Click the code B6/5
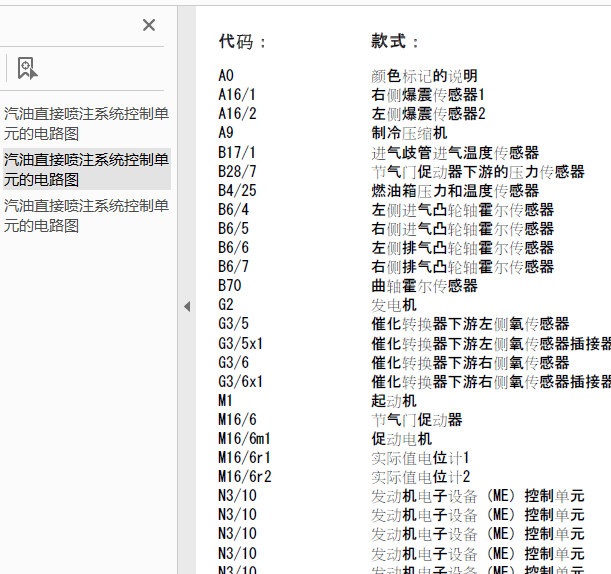The width and height of the screenshot is (611, 574). point(233,229)
